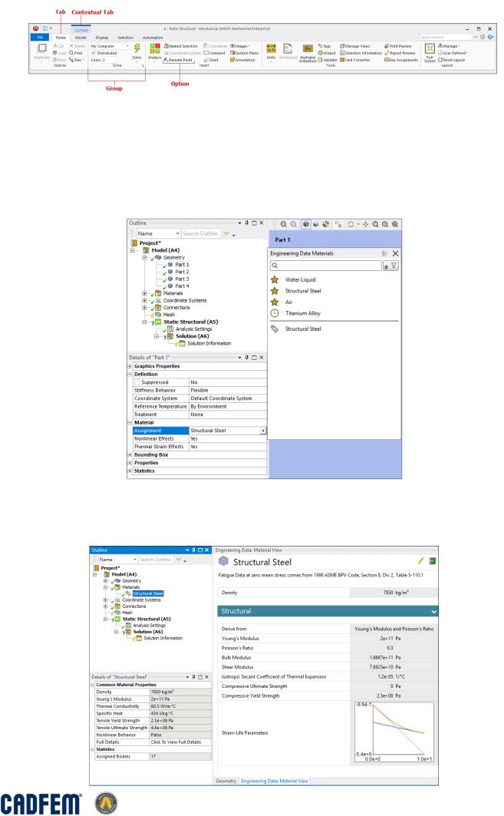Switch to the Display ribbon tab
This screenshot has height=816, width=504.
102,38
